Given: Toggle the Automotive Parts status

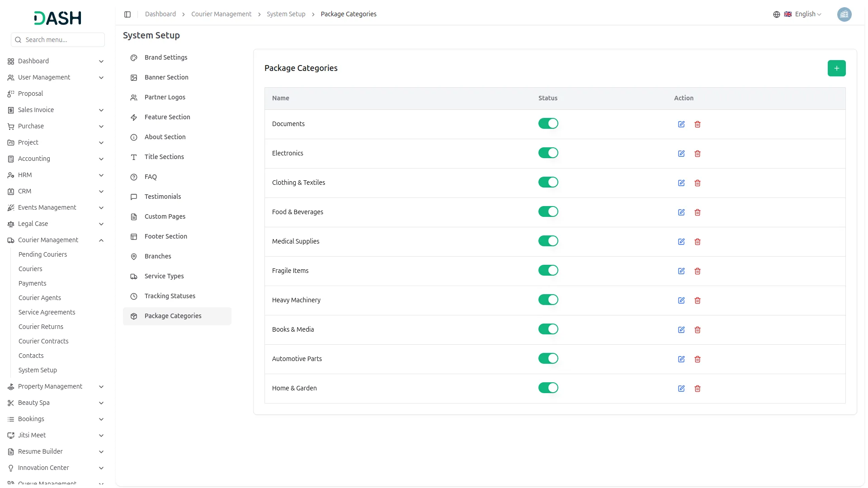Looking at the screenshot, I should pos(548,359).
